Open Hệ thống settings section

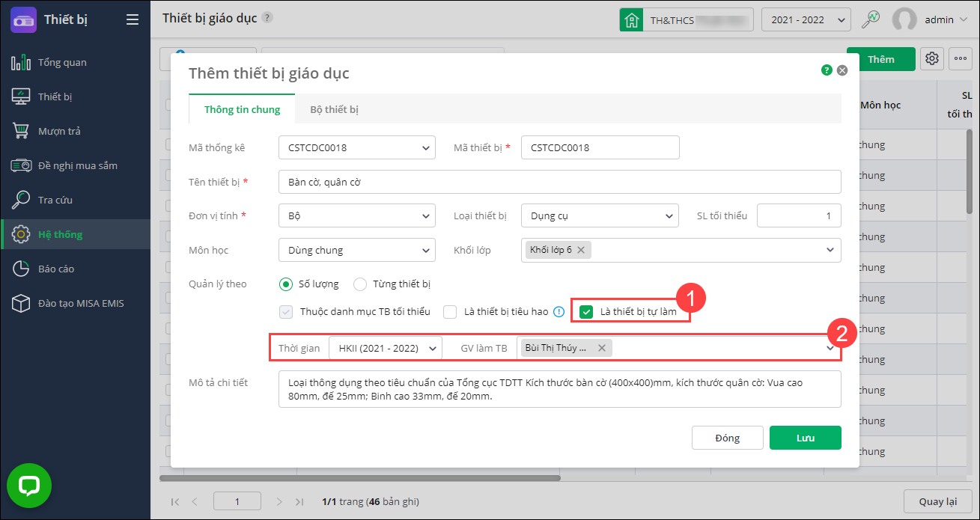tap(75, 234)
